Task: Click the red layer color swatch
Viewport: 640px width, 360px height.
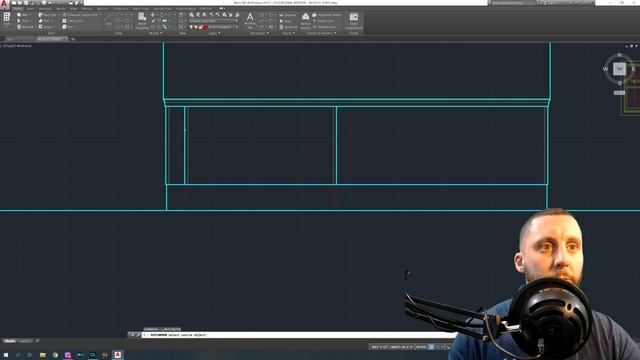Action: pyautogui.click(x=206, y=27)
